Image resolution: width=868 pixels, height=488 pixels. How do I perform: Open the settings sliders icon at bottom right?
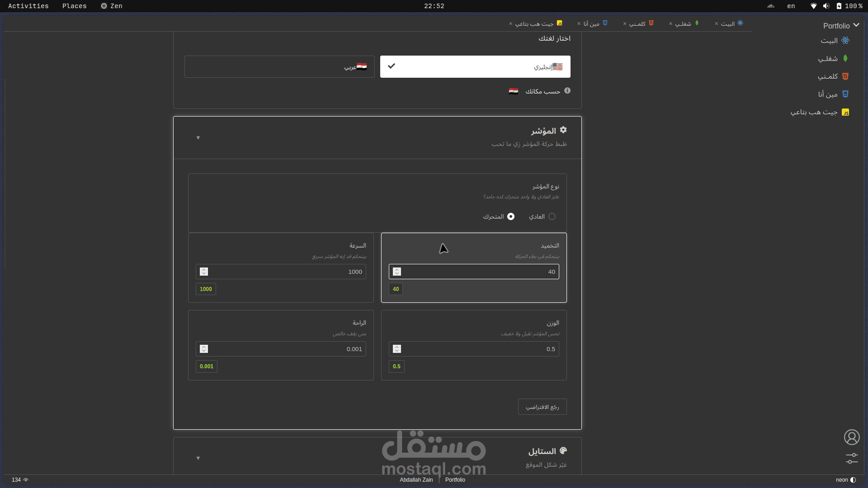(x=852, y=458)
